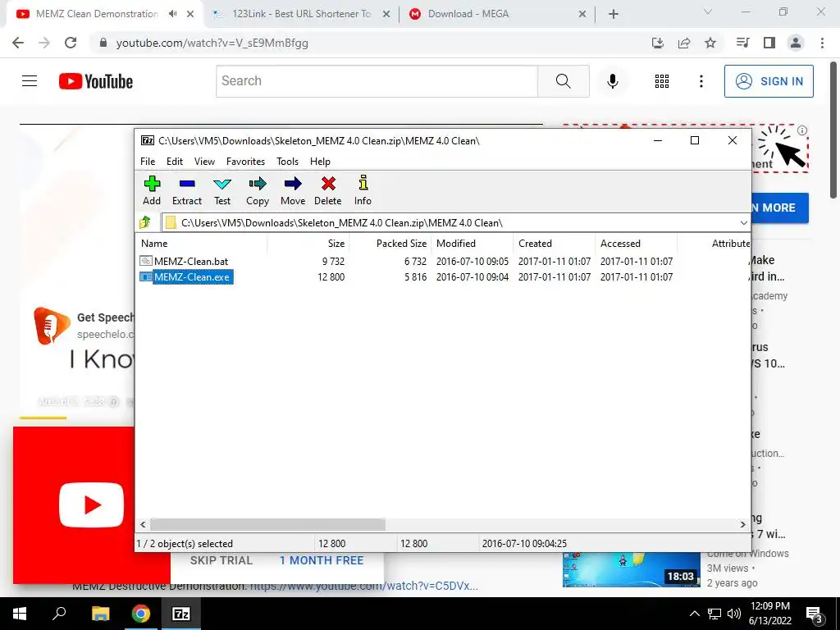Open the Tools menu in 7-Zip
Viewport: 840px width, 630px height.
pos(287,162)
